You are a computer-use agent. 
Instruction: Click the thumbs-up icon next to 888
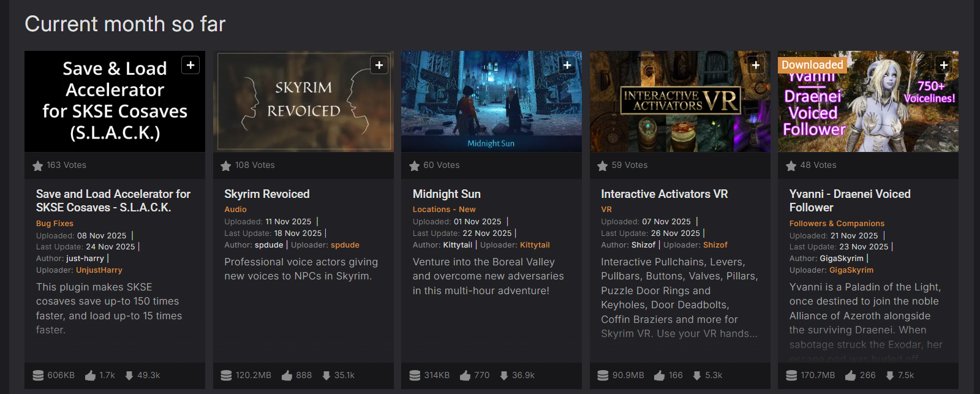pos(287,376)
